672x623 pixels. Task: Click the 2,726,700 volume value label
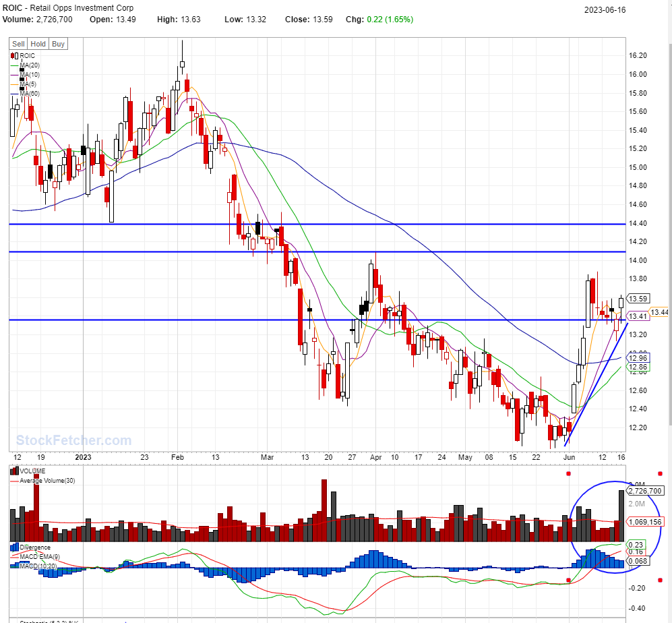[x=645, y=490]
